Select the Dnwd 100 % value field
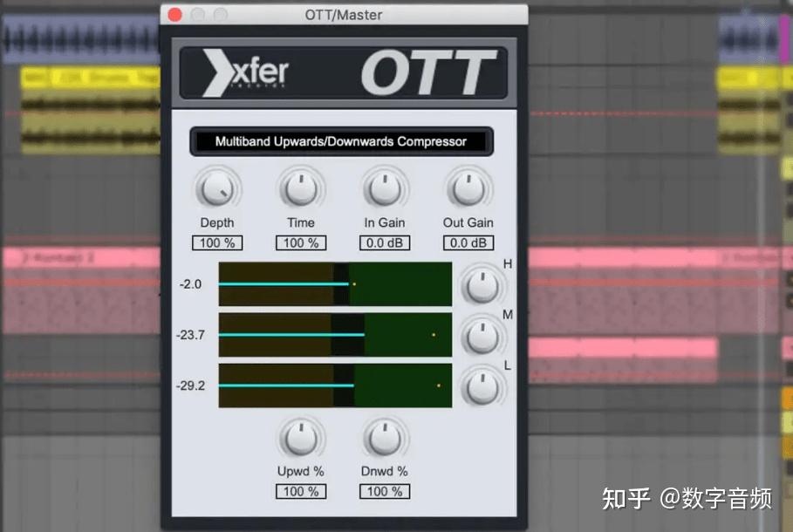The image size is (793, 532). 385,492
